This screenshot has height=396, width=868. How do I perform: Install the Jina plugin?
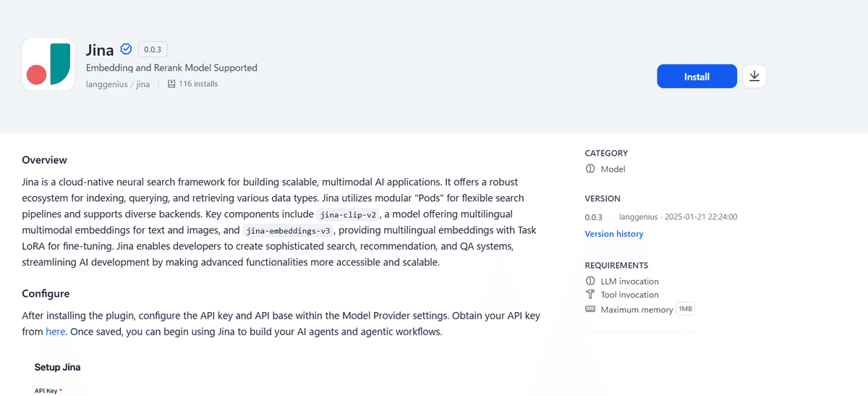[696, 76]
